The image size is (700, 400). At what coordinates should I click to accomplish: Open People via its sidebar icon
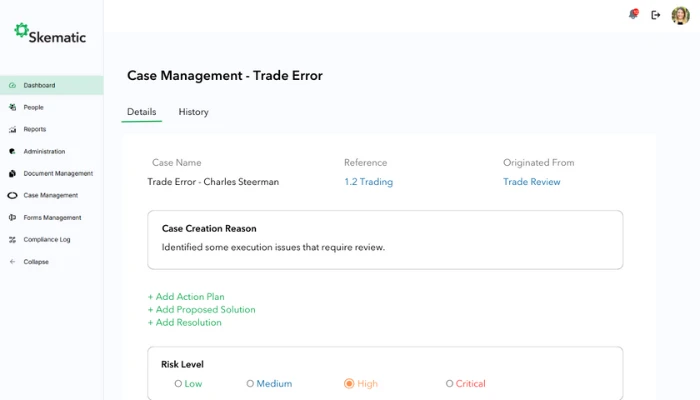click(x=12, y=107)
